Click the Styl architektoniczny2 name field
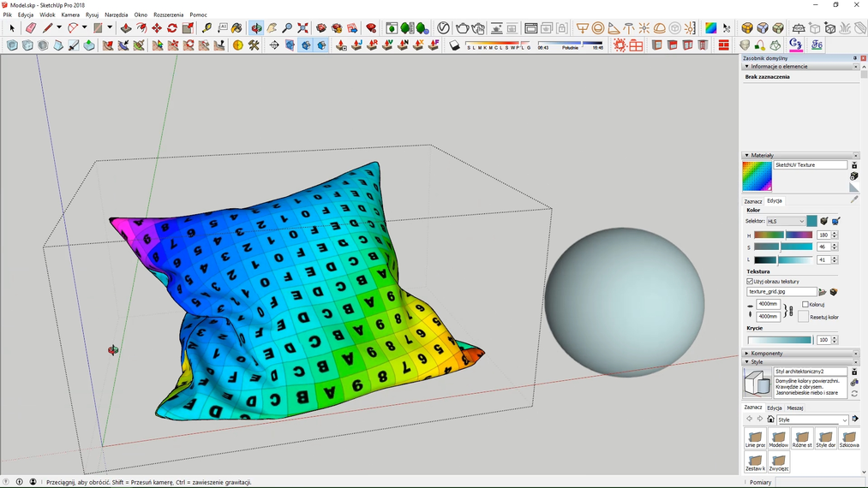This screenshot has width=868, height=488. click(x=810, y=372)
